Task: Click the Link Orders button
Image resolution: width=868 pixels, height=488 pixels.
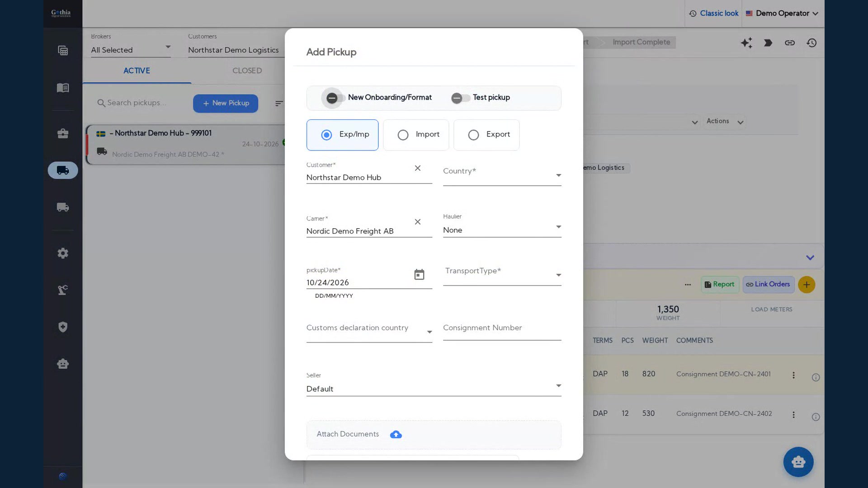Action: click(x=768, y=285)
